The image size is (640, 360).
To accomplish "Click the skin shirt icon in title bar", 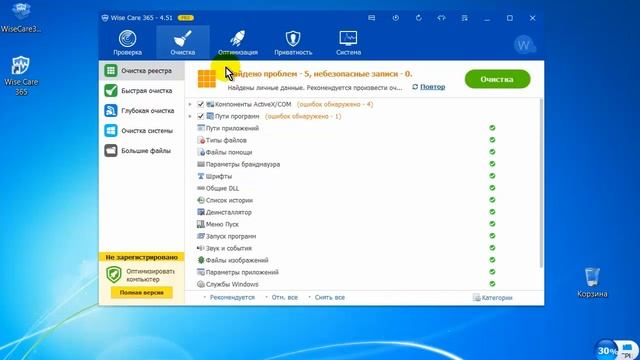I will tap(441, 18).
